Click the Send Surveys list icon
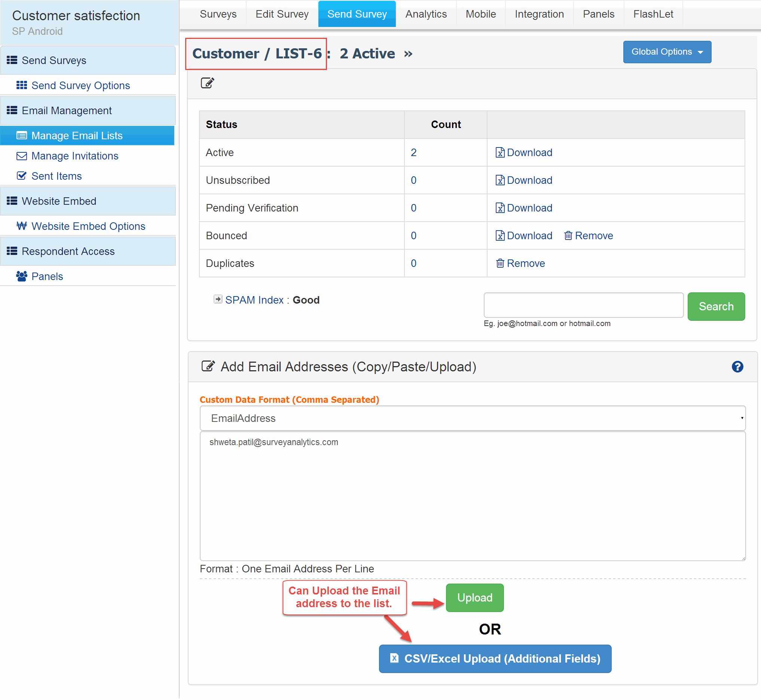The image size is (761, 700). tap(12, 60)
